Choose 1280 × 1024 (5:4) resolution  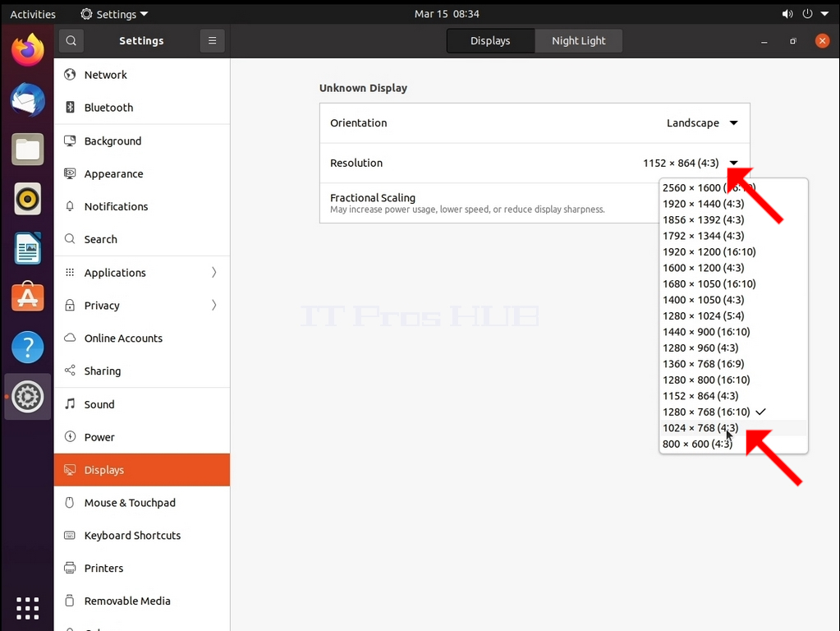[733, 315]
